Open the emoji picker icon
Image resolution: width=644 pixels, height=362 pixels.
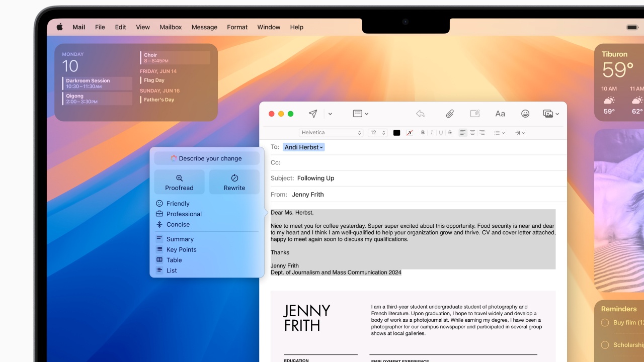[x=525, y=114]
